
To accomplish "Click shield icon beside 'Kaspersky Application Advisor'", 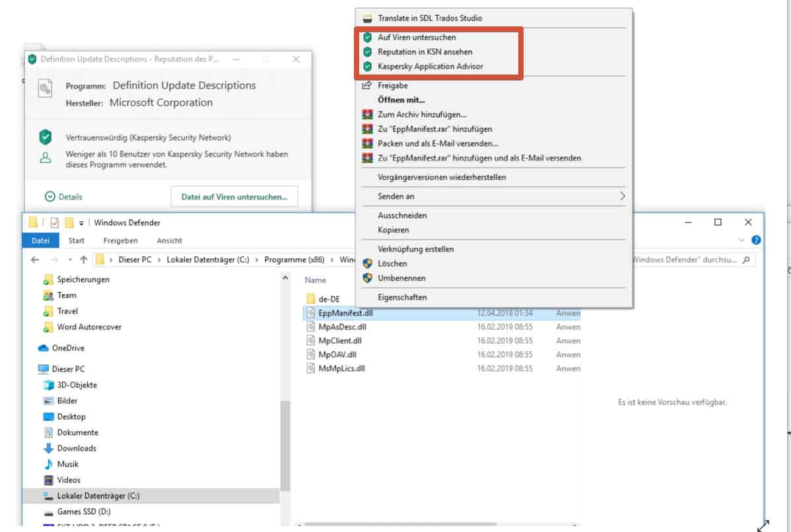I will (367, 67).
